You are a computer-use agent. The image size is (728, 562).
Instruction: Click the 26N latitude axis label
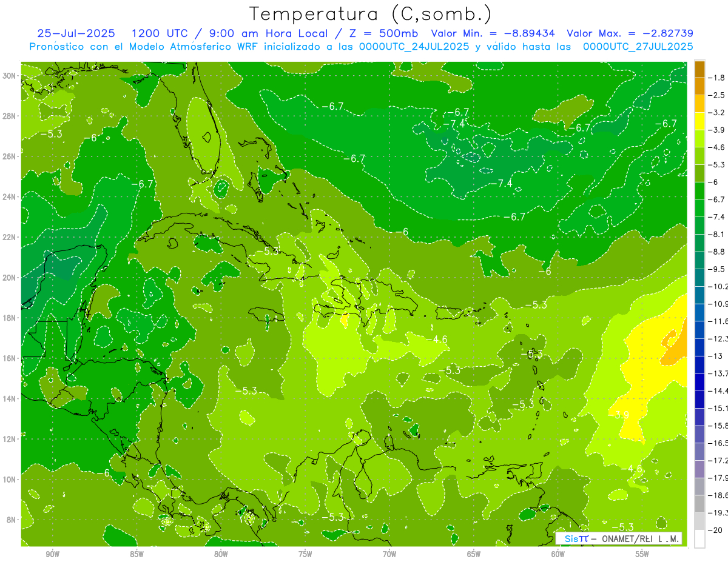pos(10,156)
